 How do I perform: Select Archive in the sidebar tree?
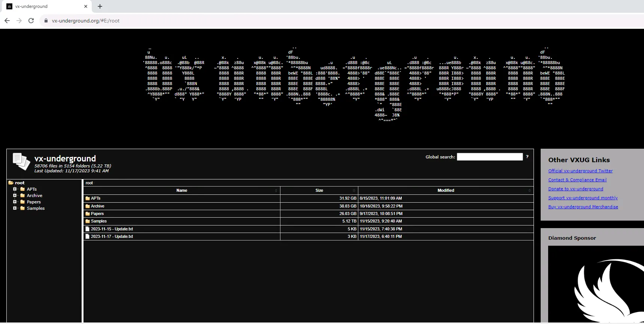(34, 196)
